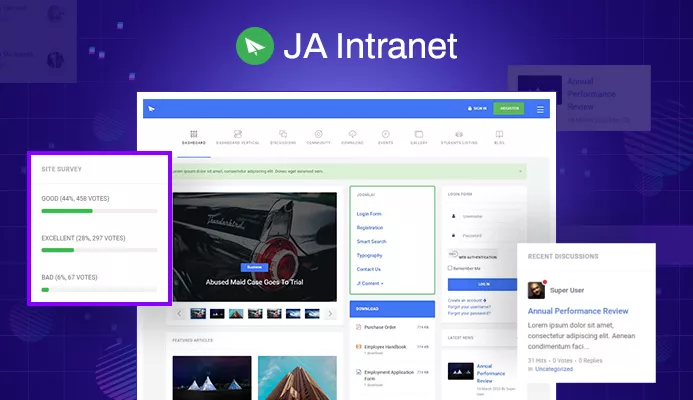Image resolution: width=693 pixels, height=400 pixels.
Task: Dismiss the green lorem ipsum alert
Action: point(520,171)
